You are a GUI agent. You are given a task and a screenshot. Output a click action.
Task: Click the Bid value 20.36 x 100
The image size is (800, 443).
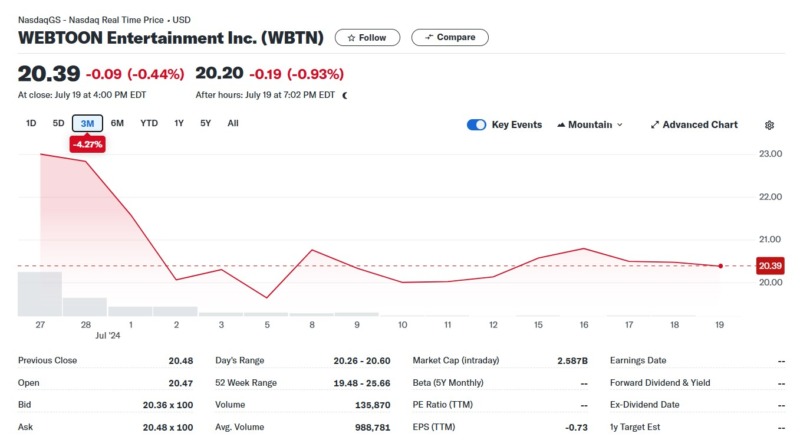coord(168,405)
